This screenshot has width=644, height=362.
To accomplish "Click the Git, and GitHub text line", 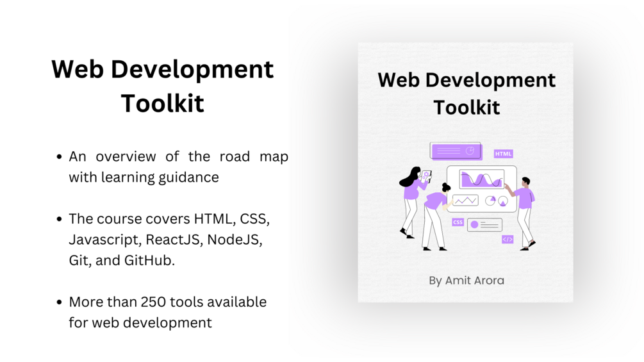I will pos(122,260).
